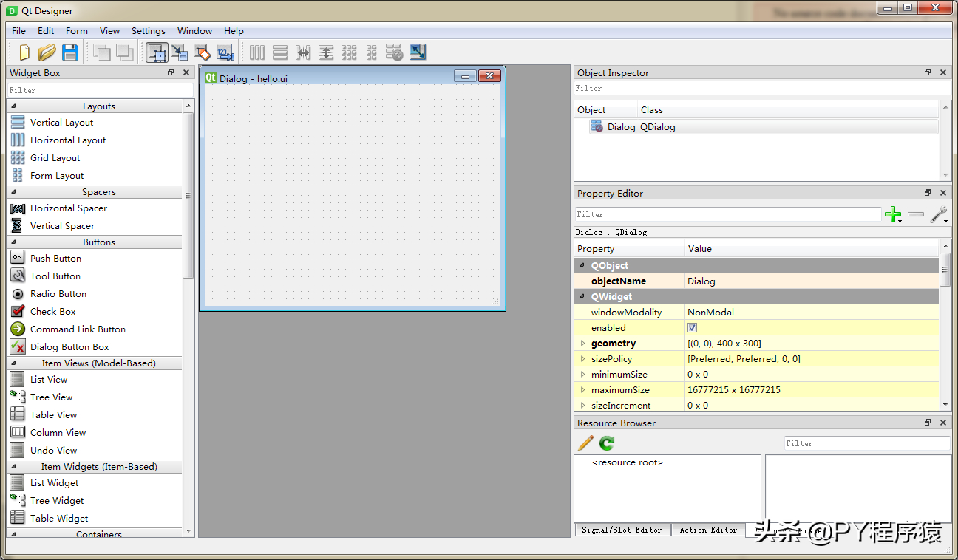This screenshot has width=958, height=560.
Task: Collapse the QObject property group
Action: pyautogui.click(x=582, y=265)
